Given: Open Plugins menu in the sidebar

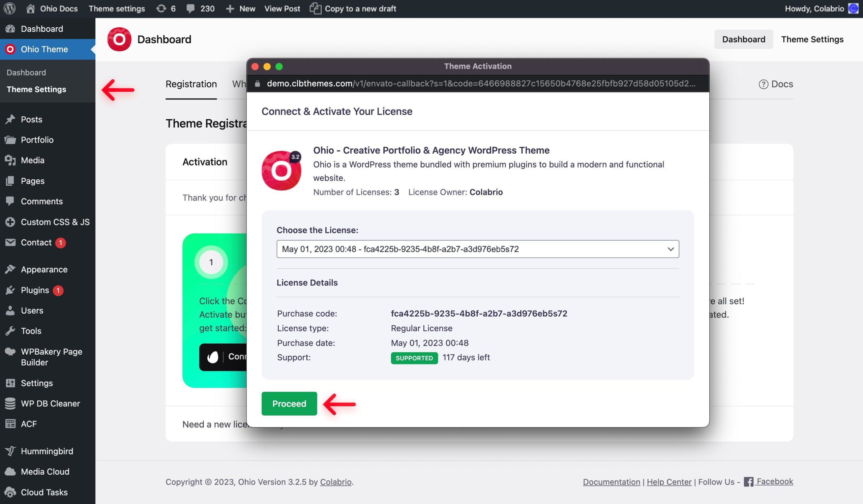Looking at the screenshot, I should 35,290.
